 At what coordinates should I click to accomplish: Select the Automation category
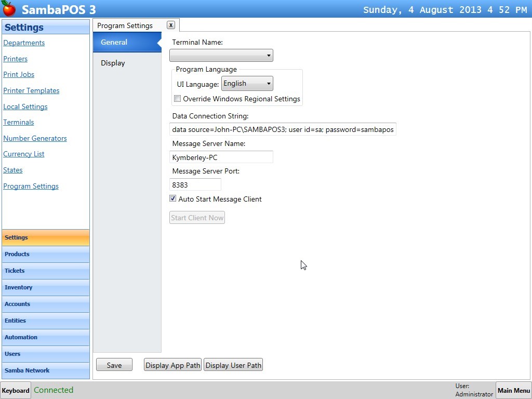pyautogui.click(x=46, y=337)
